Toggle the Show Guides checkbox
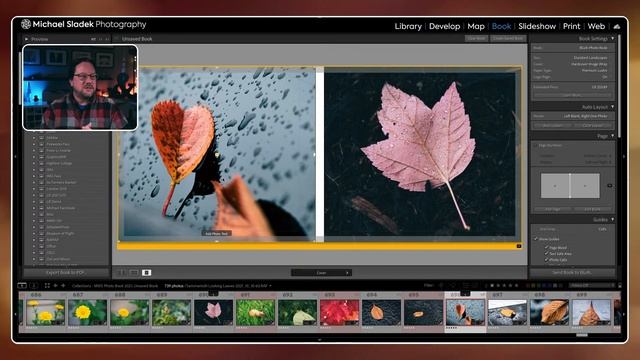Viewport: 640px width, 360px height. click(x=536, y=239)
